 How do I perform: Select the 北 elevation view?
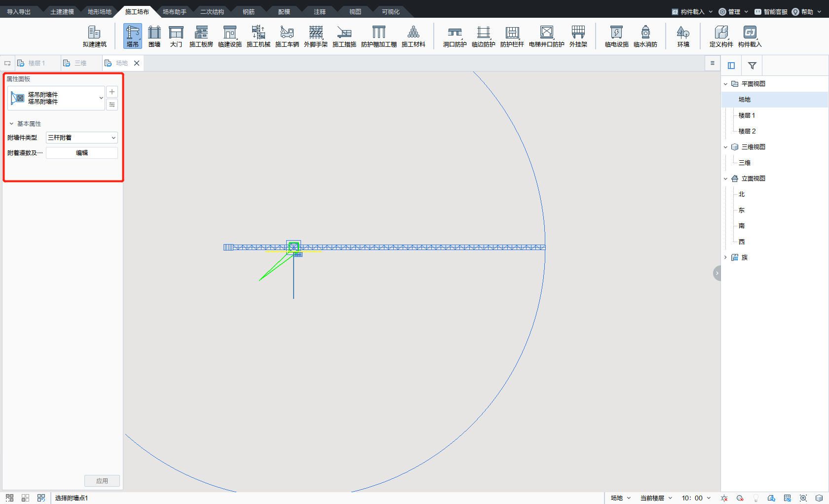pos(742,194)
